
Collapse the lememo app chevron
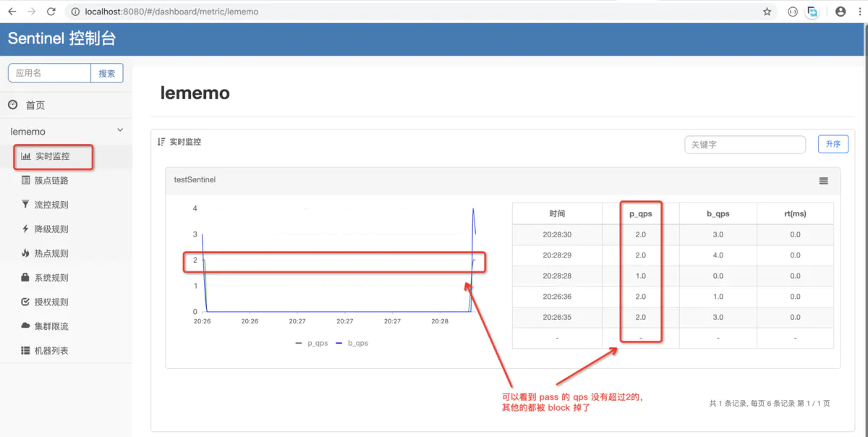click(120, 130)
